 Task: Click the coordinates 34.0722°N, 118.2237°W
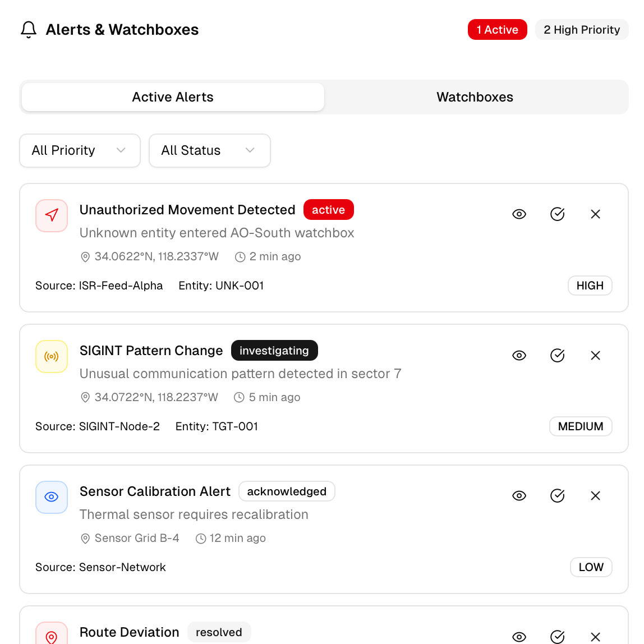(156, 398)
